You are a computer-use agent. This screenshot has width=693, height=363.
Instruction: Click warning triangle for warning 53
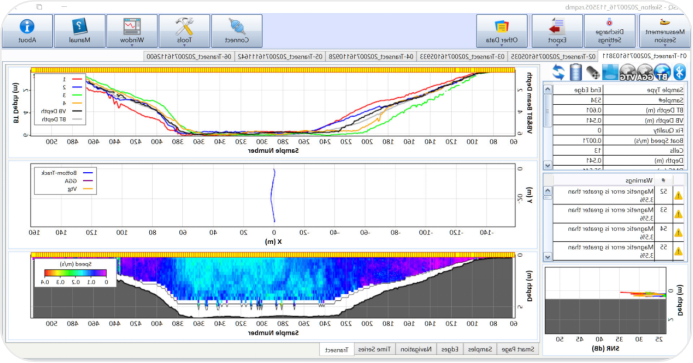click(678, 214)
